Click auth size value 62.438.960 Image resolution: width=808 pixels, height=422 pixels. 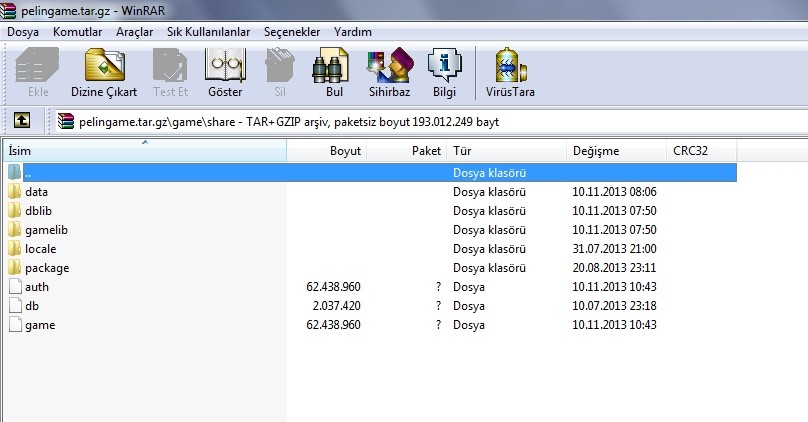coord(333,286)
